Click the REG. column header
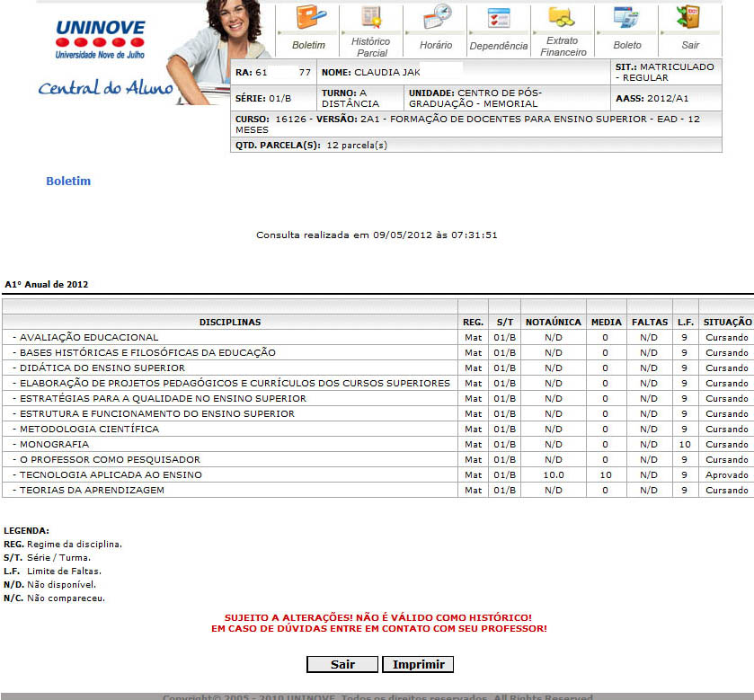The image size is (754, 700). tap(474, 322)
